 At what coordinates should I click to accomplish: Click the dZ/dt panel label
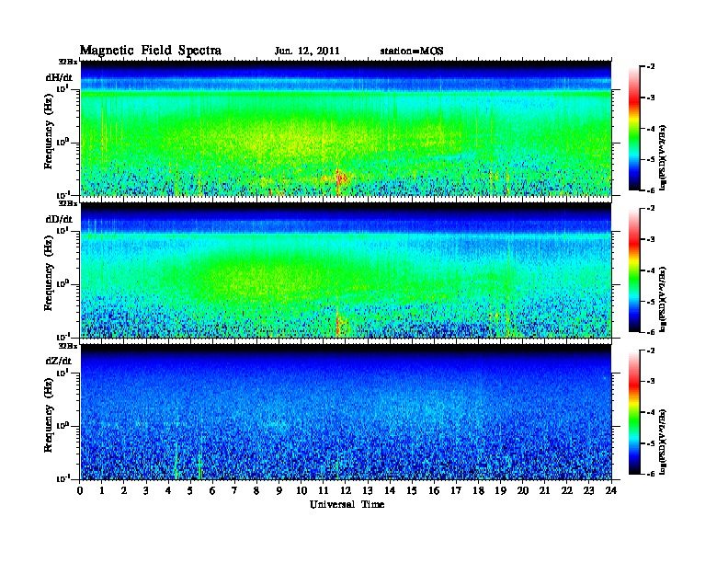point(59,361)
